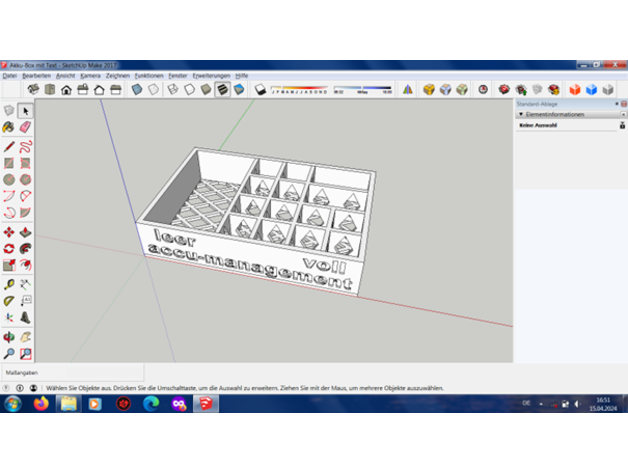Select the arrow selection tool
628x472 pixels.
coord(25,111)
